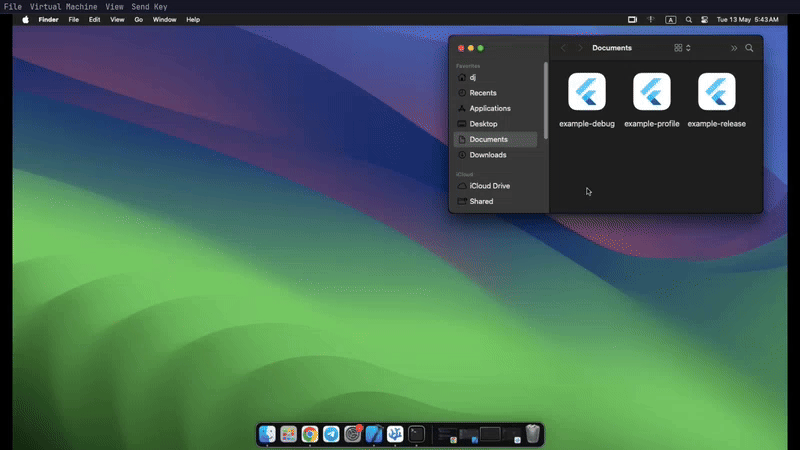The width and height of the screenshot is (800, 450).
Task: Zoom the Finder window with green button
Action: 481,48
